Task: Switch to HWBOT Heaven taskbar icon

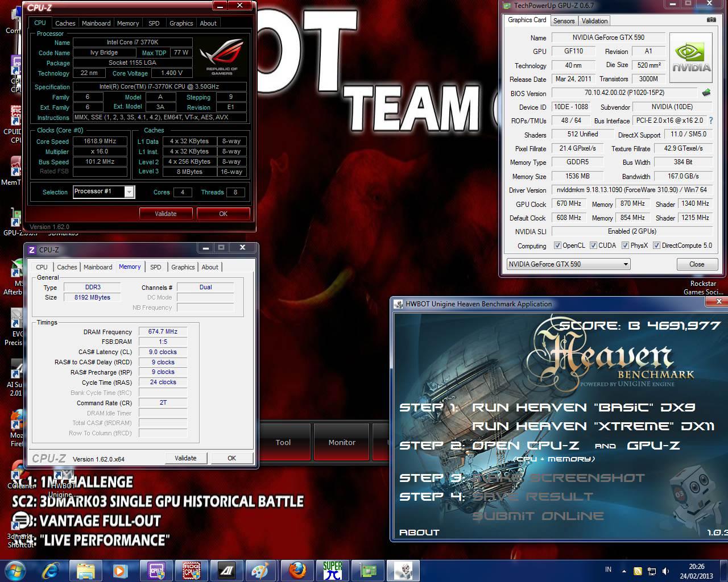Action: pos(403,570)
